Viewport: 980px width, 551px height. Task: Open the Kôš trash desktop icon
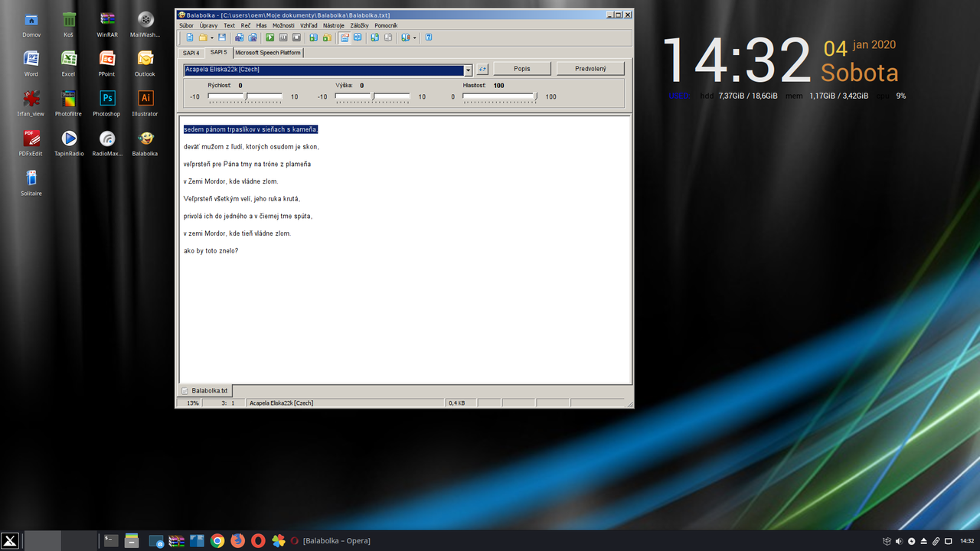coord(69,24)
